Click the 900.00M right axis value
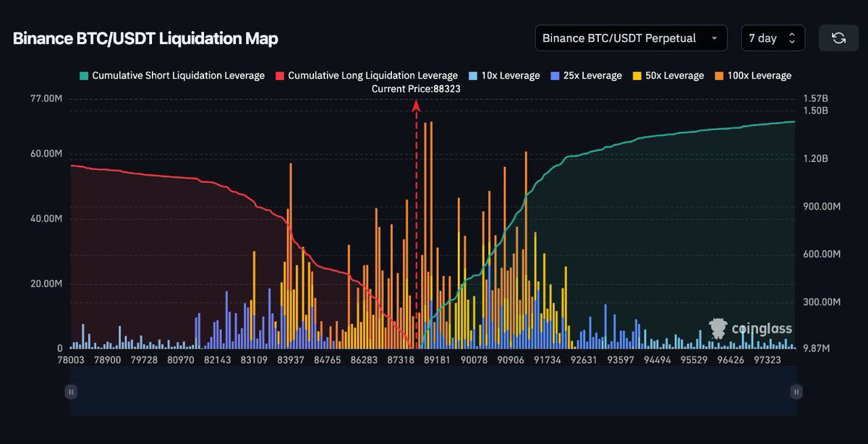 point(822,206)
